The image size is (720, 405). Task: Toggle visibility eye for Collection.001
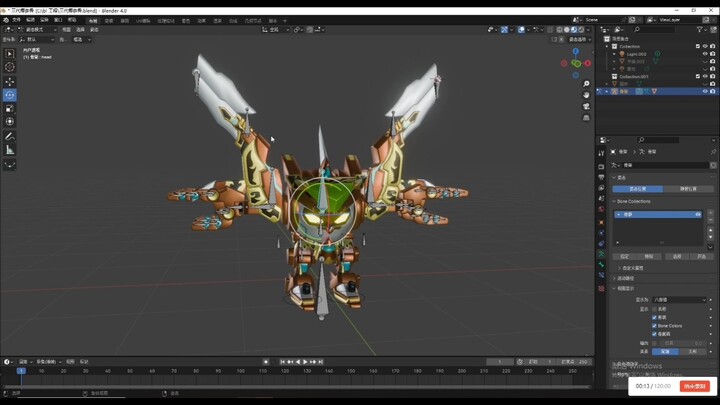pyautogui.click(x=705, y=76)
